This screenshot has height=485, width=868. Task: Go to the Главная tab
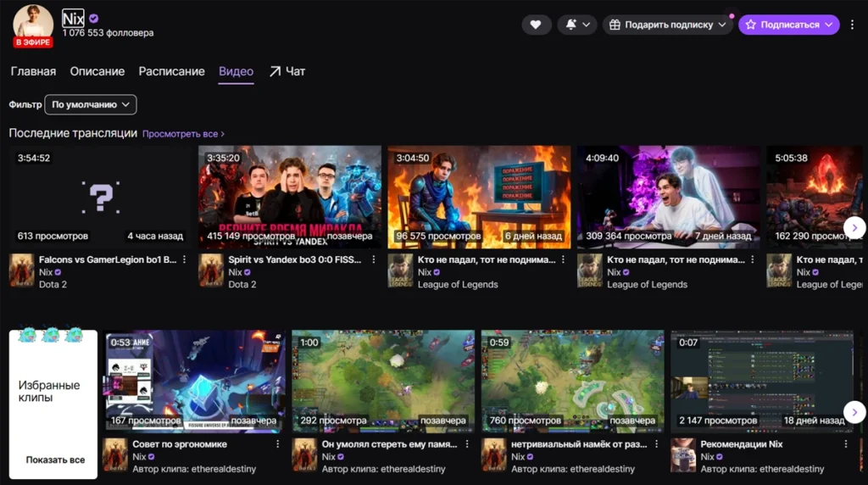(33, 71)
